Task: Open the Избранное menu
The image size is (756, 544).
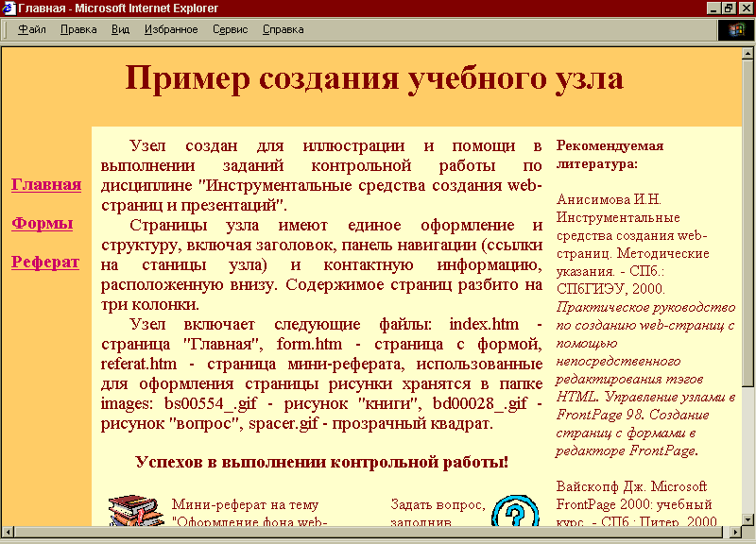Action: 171,30
